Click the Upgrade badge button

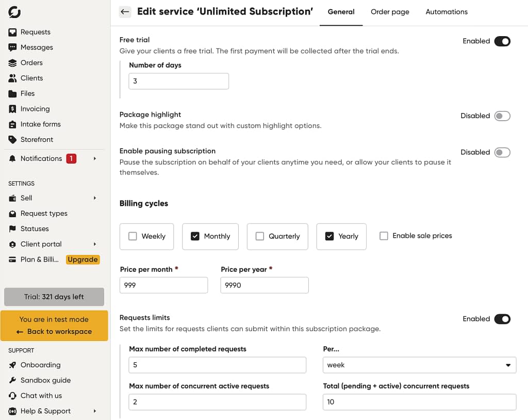coord(82,260)
